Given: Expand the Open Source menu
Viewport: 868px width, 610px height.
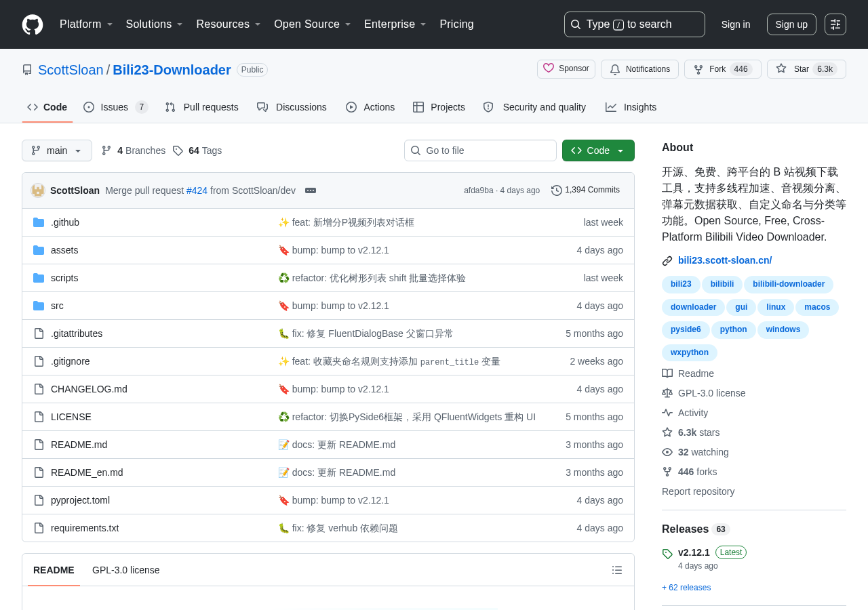Looking at the screenshot, I should coord(313,24).
